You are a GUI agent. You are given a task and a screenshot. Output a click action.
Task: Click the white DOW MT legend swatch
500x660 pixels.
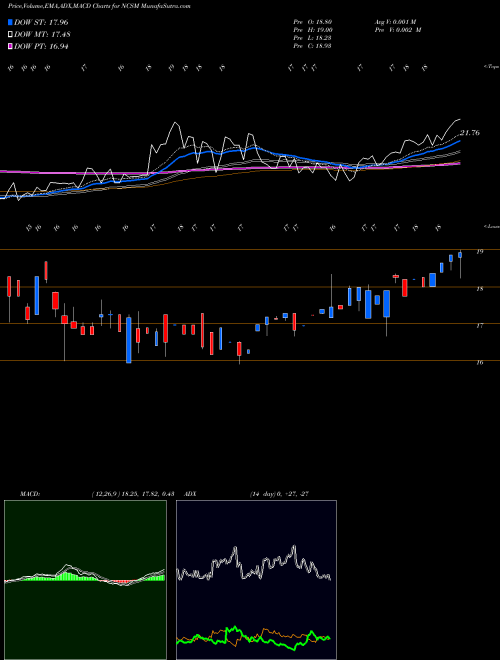11,35
